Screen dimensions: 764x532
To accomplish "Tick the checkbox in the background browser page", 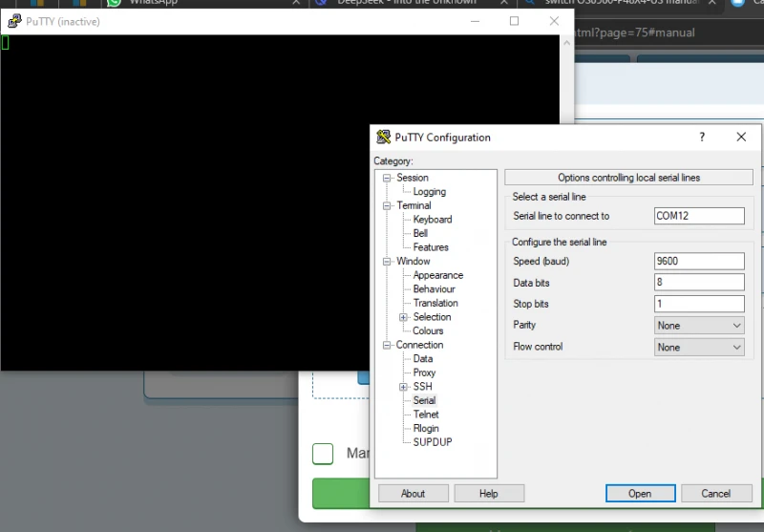I will coord(323,454).
